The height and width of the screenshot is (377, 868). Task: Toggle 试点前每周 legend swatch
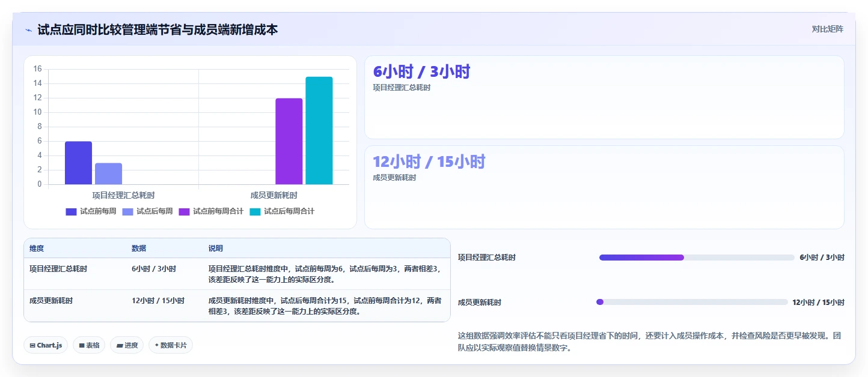(x=71, y=211)
